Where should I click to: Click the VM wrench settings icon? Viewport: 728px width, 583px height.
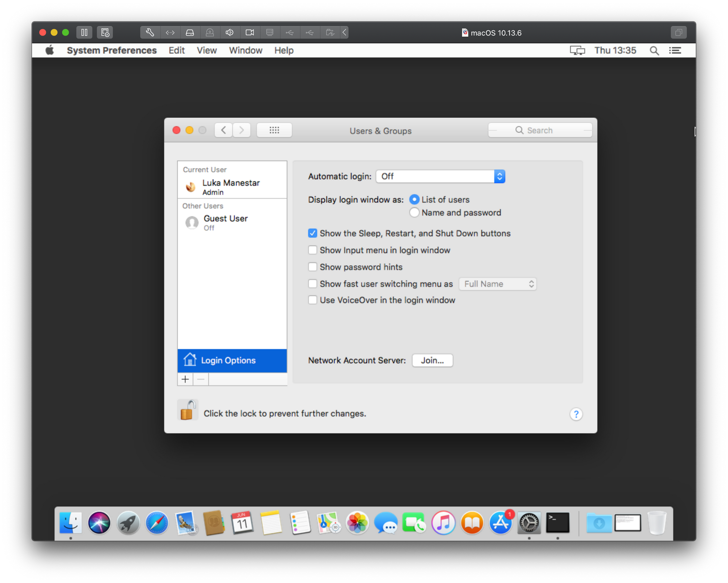pos(150,32)
